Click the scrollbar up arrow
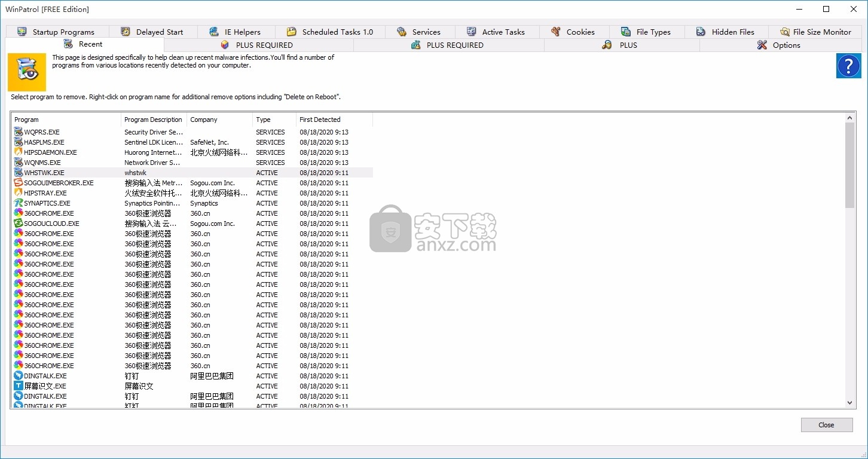The image size is (868, 459). click(850, 118)
